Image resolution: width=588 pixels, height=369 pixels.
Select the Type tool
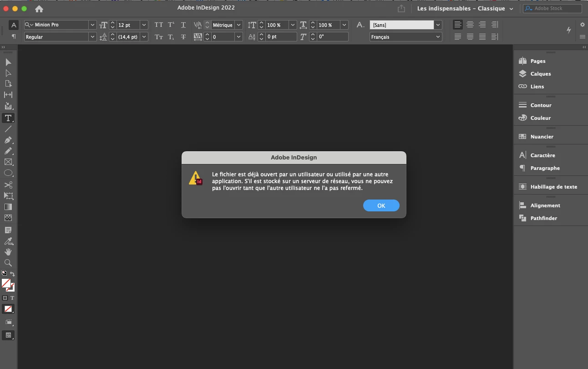click(8, 118)
